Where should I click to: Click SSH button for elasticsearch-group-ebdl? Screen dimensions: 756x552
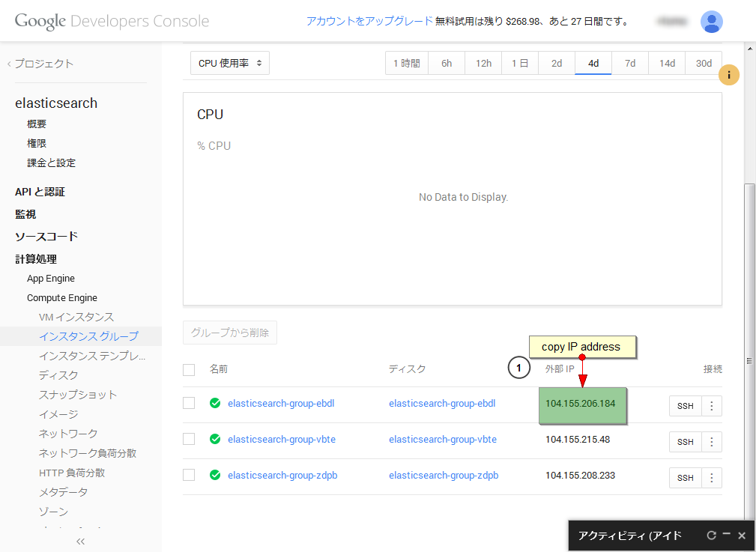pyautogui.click(x=685, y=406)
